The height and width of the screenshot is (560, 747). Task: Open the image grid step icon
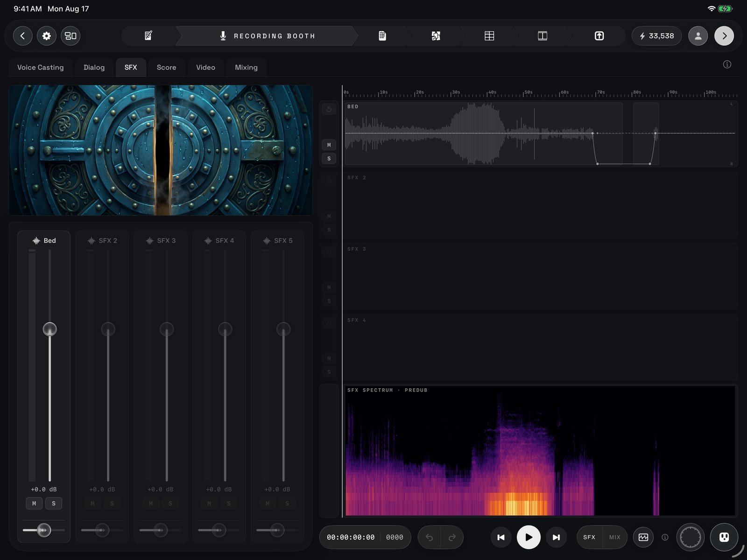(436, 36)
